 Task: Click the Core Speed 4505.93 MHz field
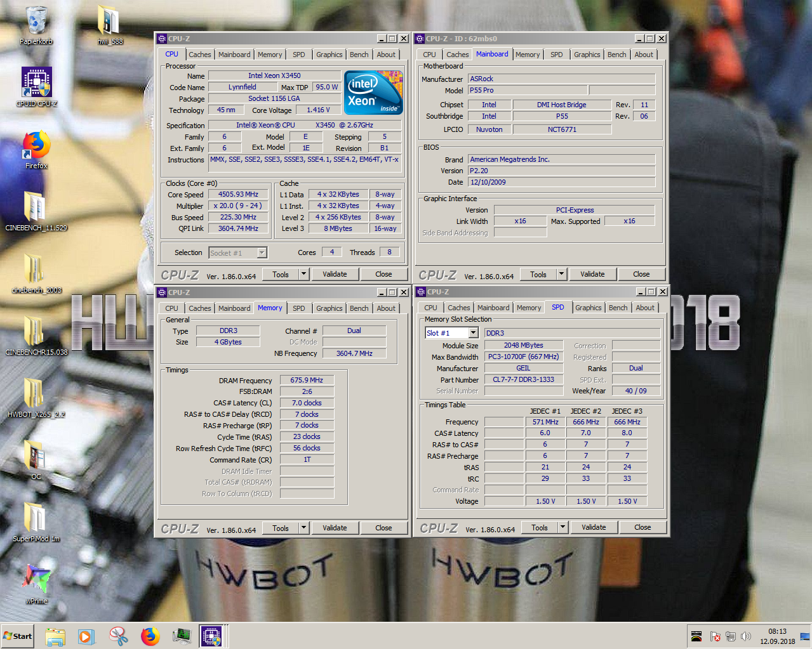pos(238,195)
